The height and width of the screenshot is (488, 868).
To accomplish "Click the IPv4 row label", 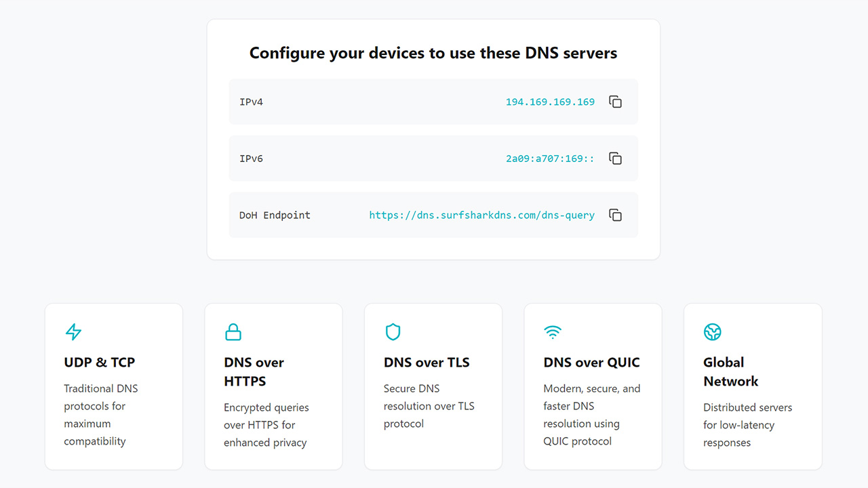I will coord(251,102).
